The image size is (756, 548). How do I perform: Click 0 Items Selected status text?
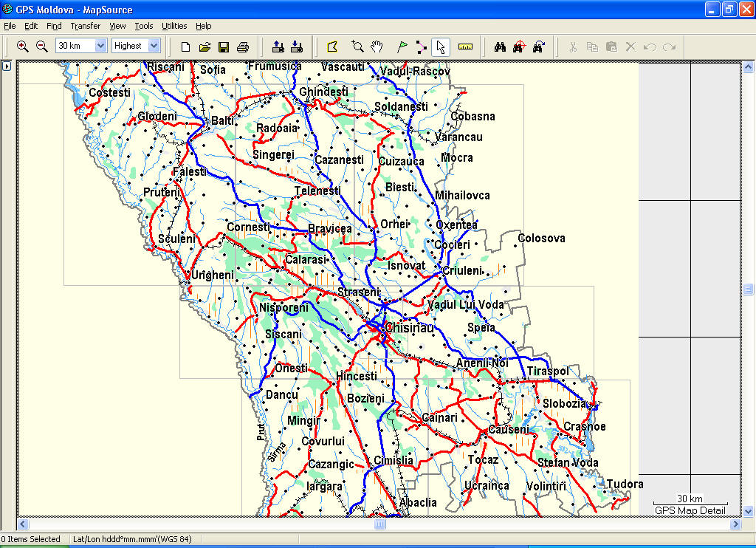[31, 539]
